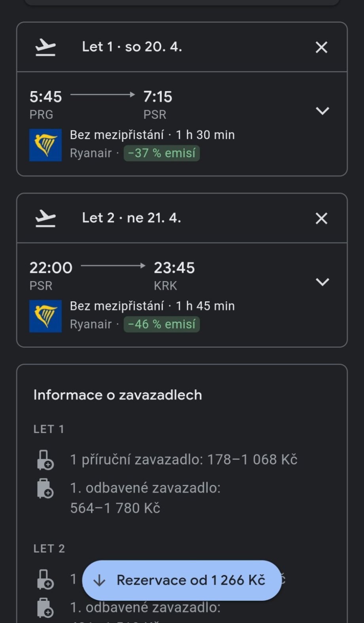Tap Informace o zavazadlech heading
The image size is (364, 623).
coord(118,395)
